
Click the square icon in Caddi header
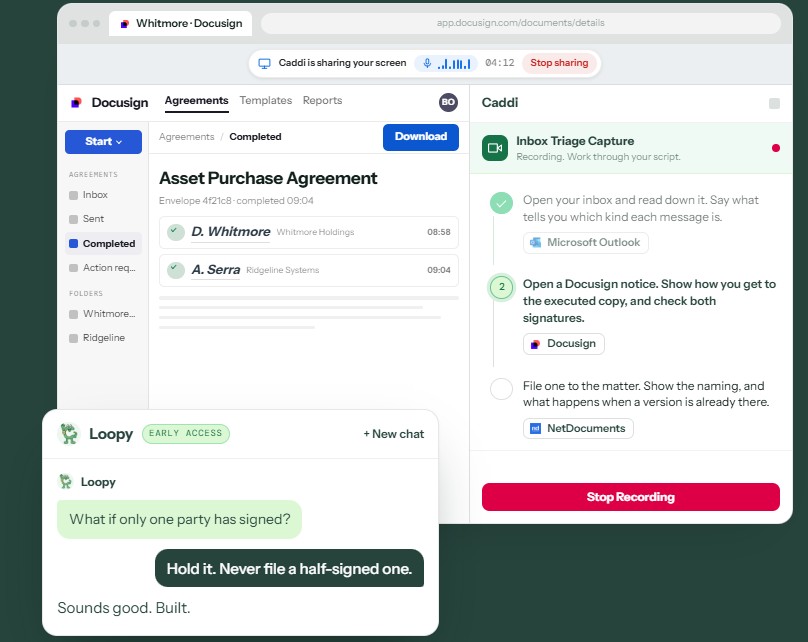tap(774, 103)
